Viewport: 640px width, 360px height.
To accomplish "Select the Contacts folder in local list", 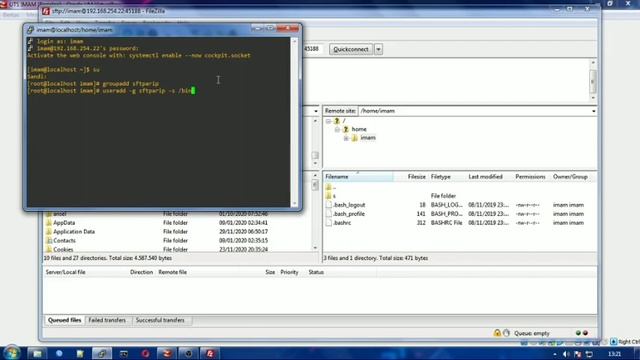I will pyautogui.click(x=64, y=241).
